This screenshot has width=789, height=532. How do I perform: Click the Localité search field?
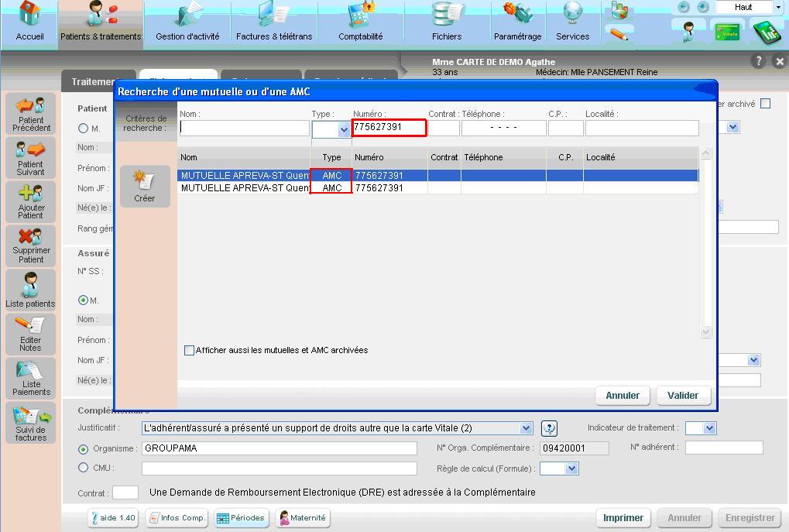pos(642,129)
